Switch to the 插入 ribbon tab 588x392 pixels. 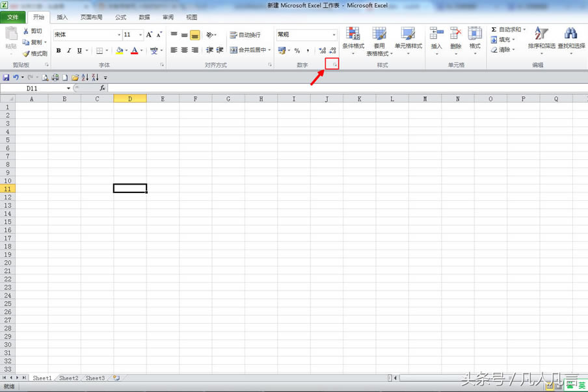point(61,18)
